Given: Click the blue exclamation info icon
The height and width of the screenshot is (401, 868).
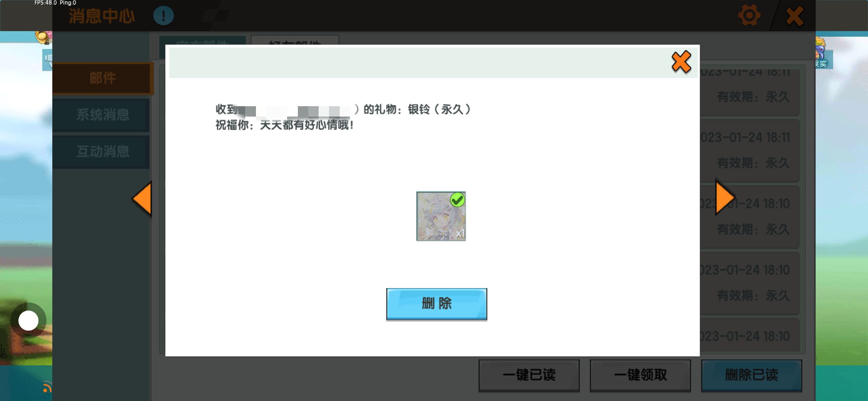Looking at the screenshot, I should pos(163,16).
